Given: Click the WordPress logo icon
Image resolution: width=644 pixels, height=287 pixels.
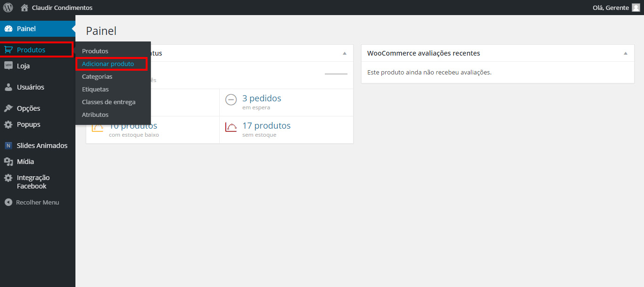Looking at the screenshot, I should tap(8, 8).
